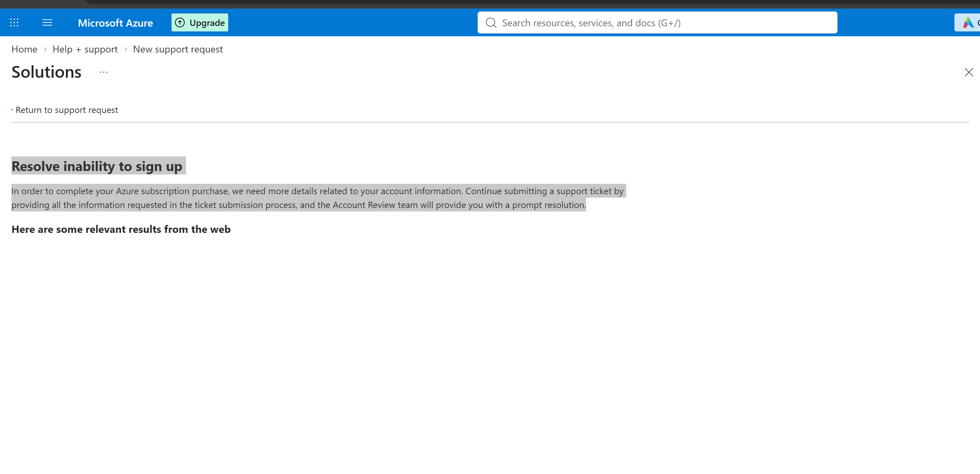Image resolution: width=980 pixels, height=474 pixels.
Task: Click the text 'Account Review team'
Action: click(375, 205)
